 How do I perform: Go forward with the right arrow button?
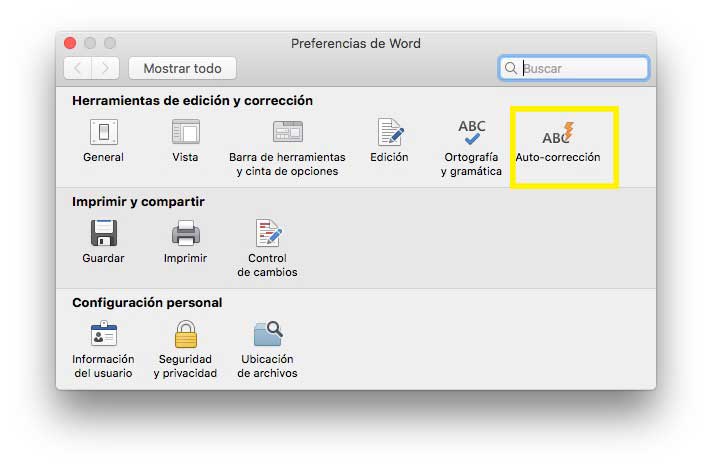tap(105, 69)
